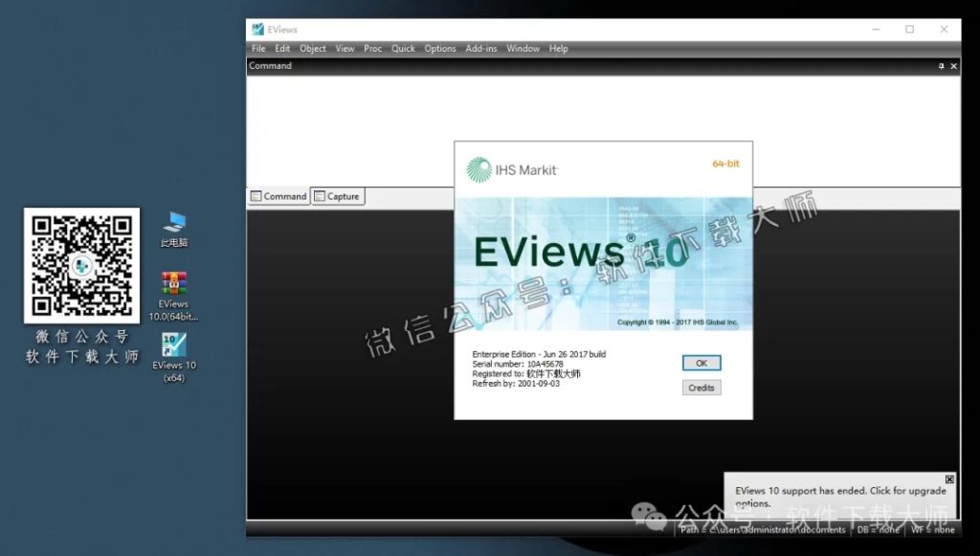Open the Credits dialog
The image size is (980, 556).
(701, 388)
